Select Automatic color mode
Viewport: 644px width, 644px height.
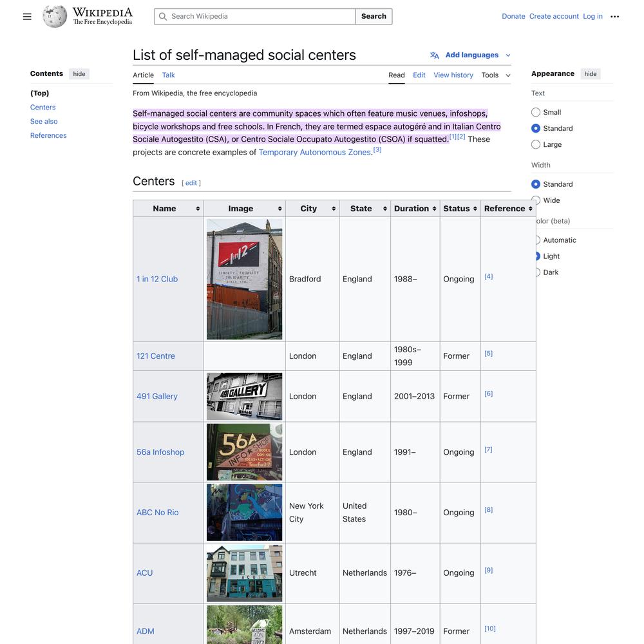pos(537,240)
